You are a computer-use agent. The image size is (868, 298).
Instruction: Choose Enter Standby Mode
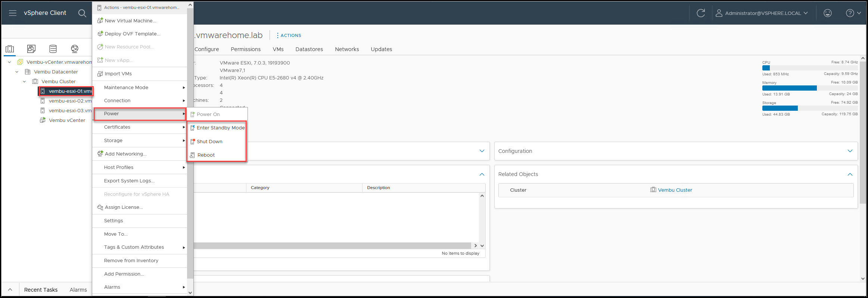click(x=217, y=128)
